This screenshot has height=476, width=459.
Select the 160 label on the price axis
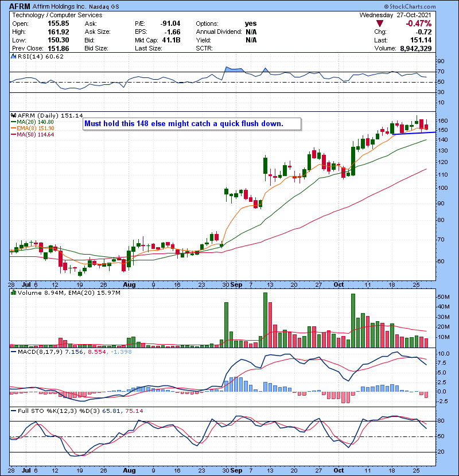[442, 121]
